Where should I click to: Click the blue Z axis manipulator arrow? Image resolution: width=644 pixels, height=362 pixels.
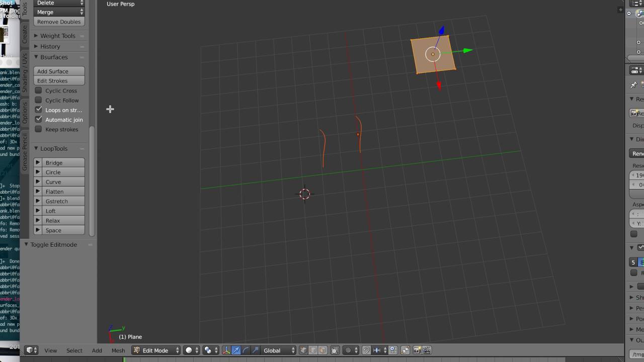click(441, 31)
